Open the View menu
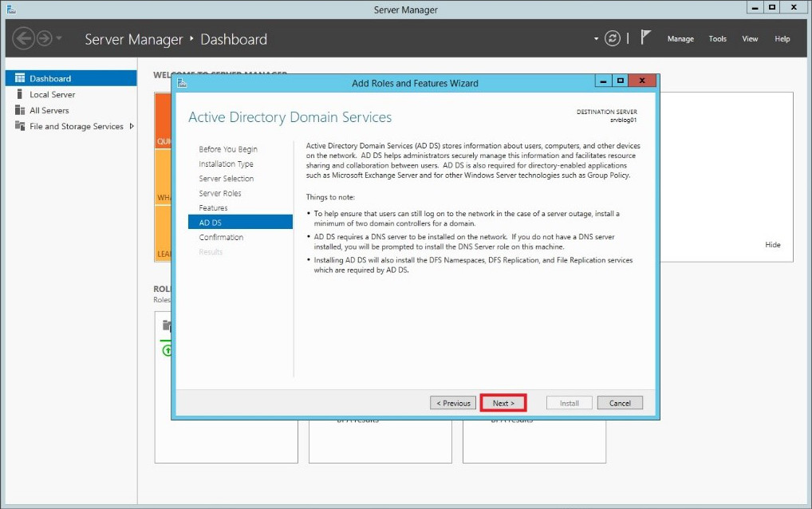Viewport: 812px width, 509px height. [x=750, y=39]
